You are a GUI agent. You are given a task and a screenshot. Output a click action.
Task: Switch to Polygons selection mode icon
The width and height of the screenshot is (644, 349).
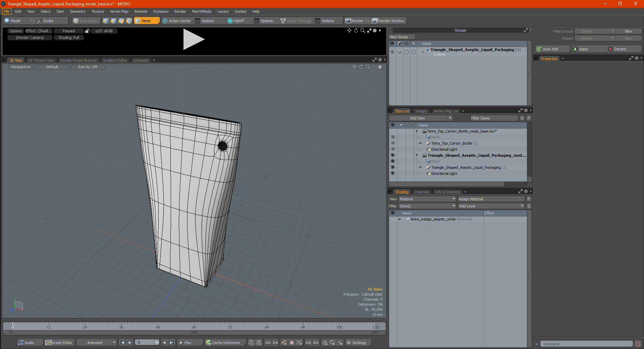pyautogui.click(x=121, y=21)
